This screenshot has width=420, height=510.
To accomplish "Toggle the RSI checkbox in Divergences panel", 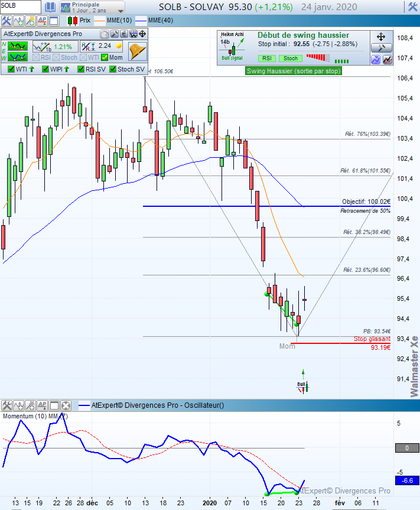I will [x=36, y=57].
